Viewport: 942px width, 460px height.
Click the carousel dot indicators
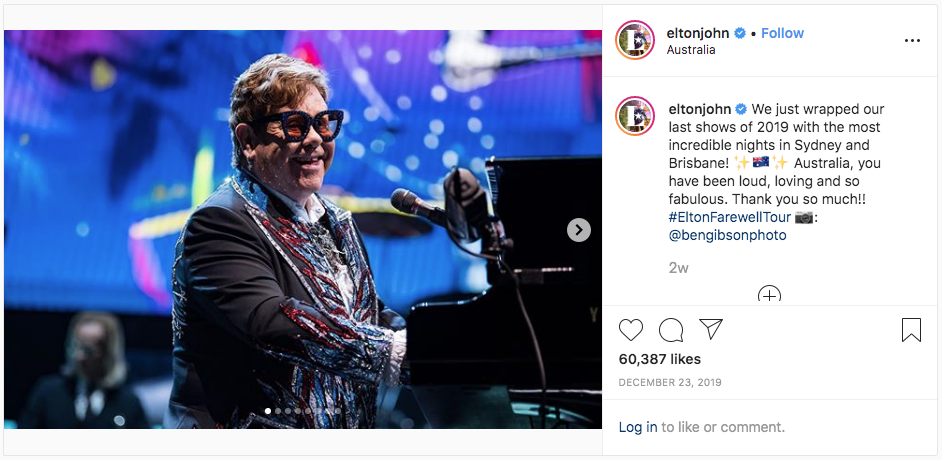pyautogui.click(x=303, y=411)
